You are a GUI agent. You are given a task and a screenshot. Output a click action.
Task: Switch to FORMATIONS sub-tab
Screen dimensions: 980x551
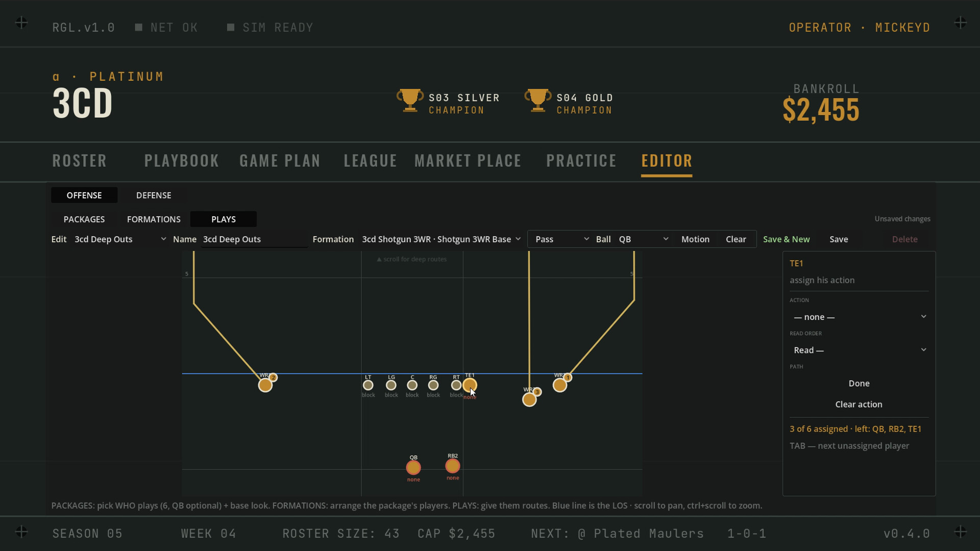(154, 219)
